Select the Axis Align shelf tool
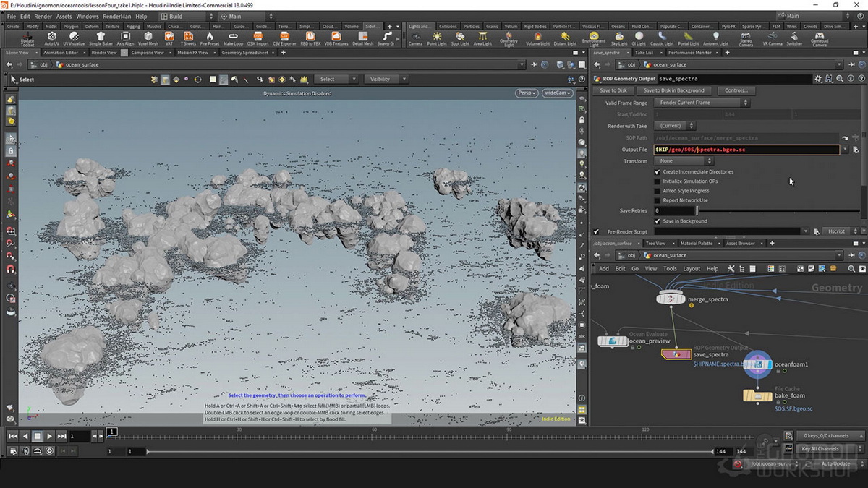Image resolution: width=868 pixels, height=488 pixels. pos(125,38)
